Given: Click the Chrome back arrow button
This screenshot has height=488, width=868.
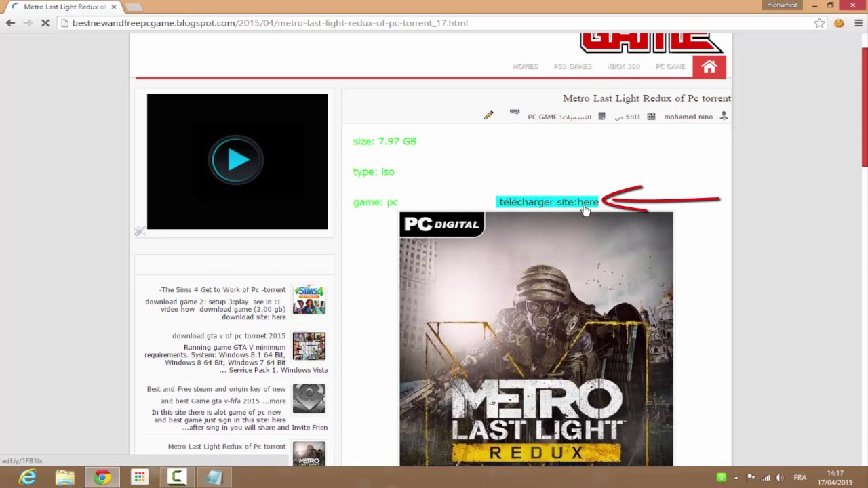Looking at the screenshot, I should (x=10, y=23).
